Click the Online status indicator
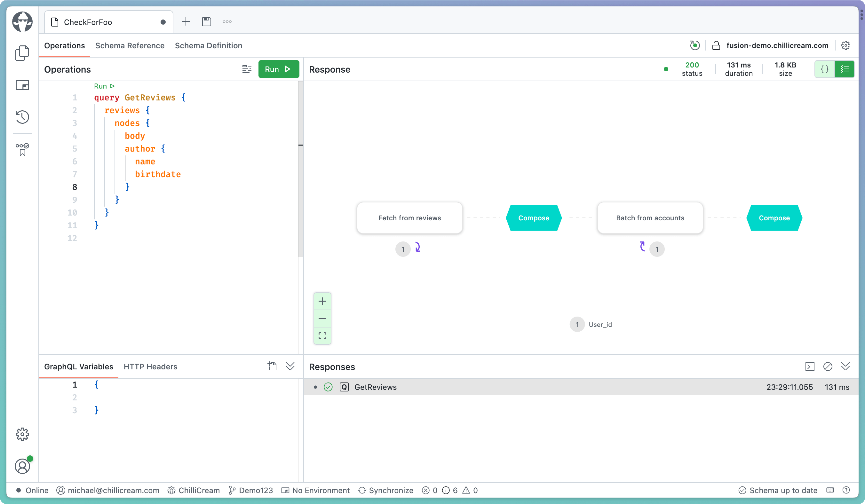 33,490
